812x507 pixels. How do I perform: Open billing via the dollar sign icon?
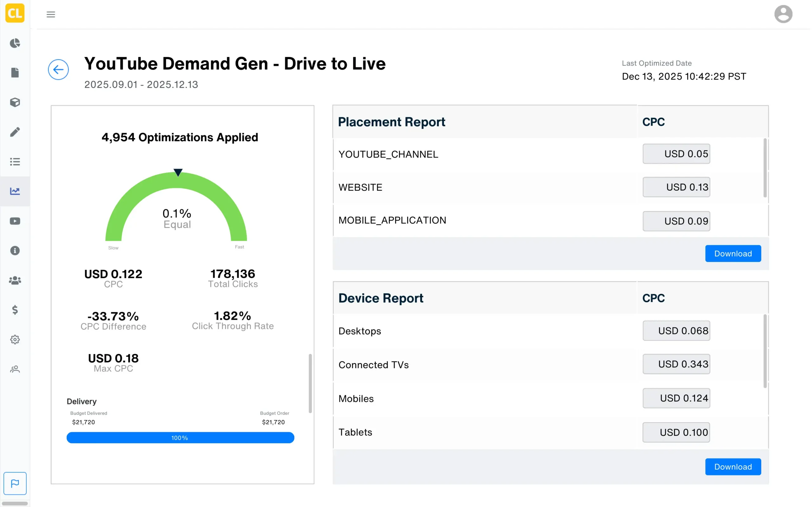[x=15, y=310]
